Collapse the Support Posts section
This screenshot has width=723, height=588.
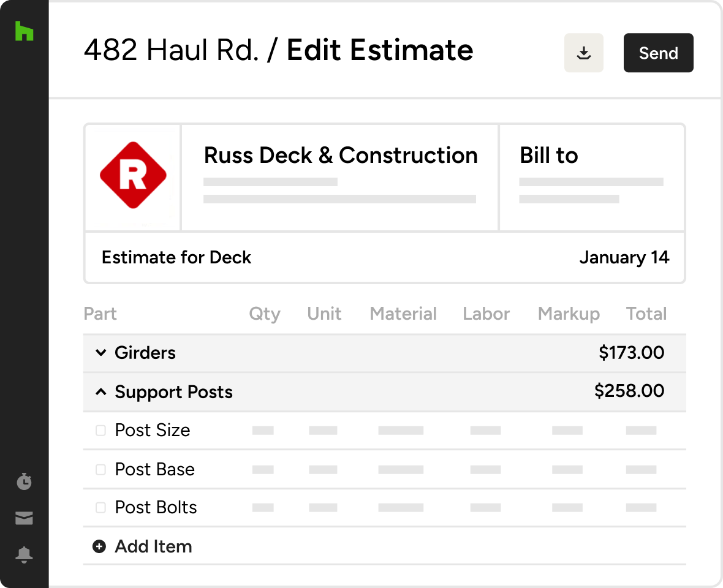pyautogui.click(x=101, y=391)
